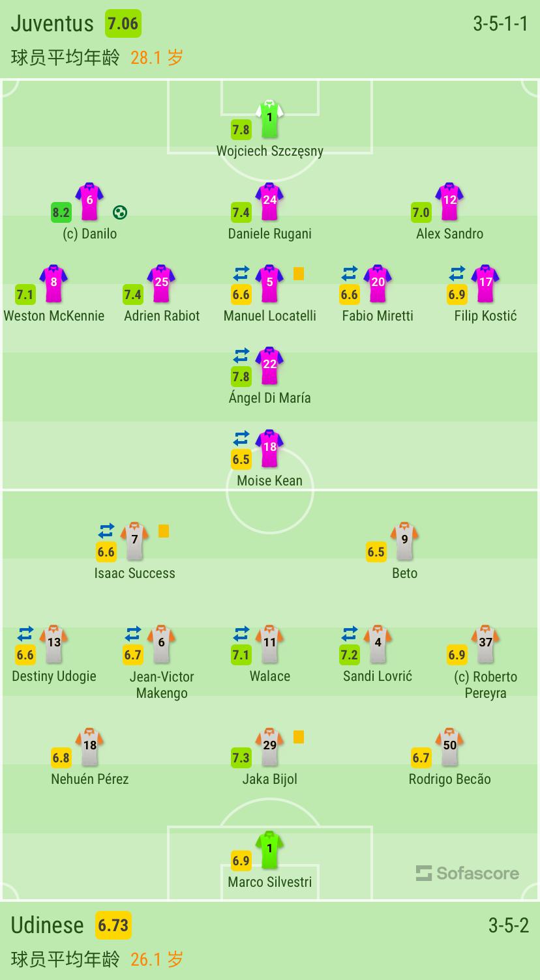Click Wojciech Szczęsny's green goalkeeper jersey
Image resolution: width=540 pixels, height=980 pixels.
tap(270, 119)
